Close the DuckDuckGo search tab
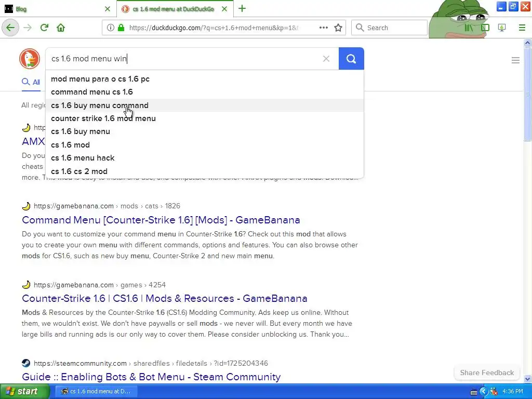 (x=224, y=9)
